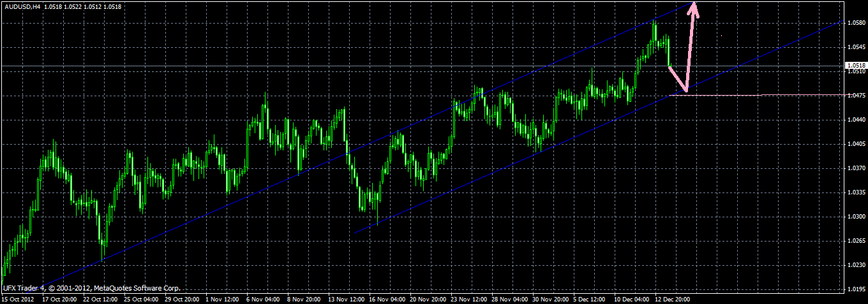Select the white current-price horizontal line
The image size is (868, 304).
coord(421,66)
